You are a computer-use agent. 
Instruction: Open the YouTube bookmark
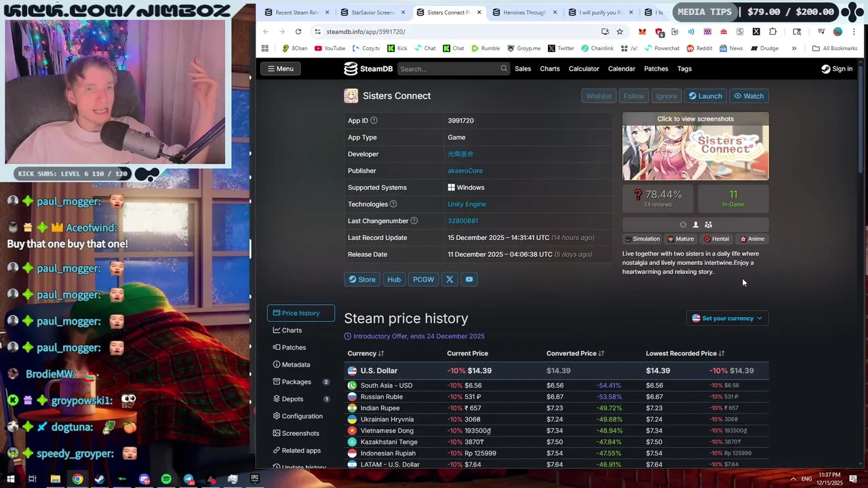330,48
